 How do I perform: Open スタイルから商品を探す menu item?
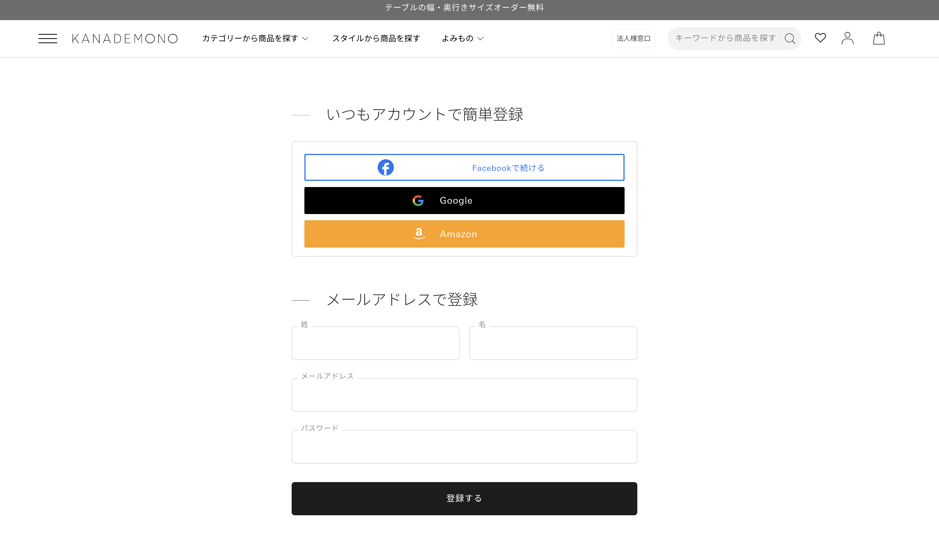[x=376, y=39]
